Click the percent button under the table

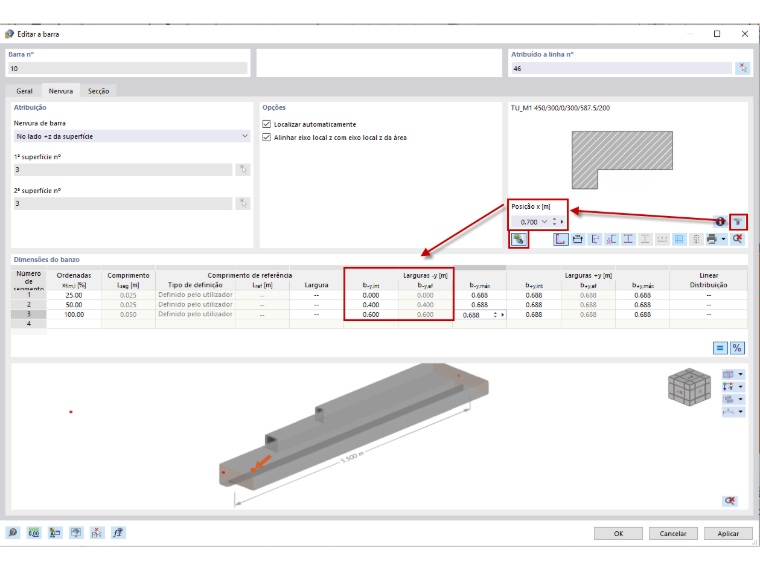coord(737,348)
